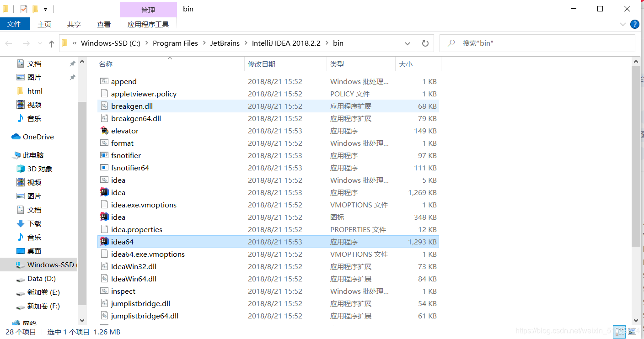Click the fsnotifier64 application icon
This screenshot has height=339, width=644.
click(104, 168)
